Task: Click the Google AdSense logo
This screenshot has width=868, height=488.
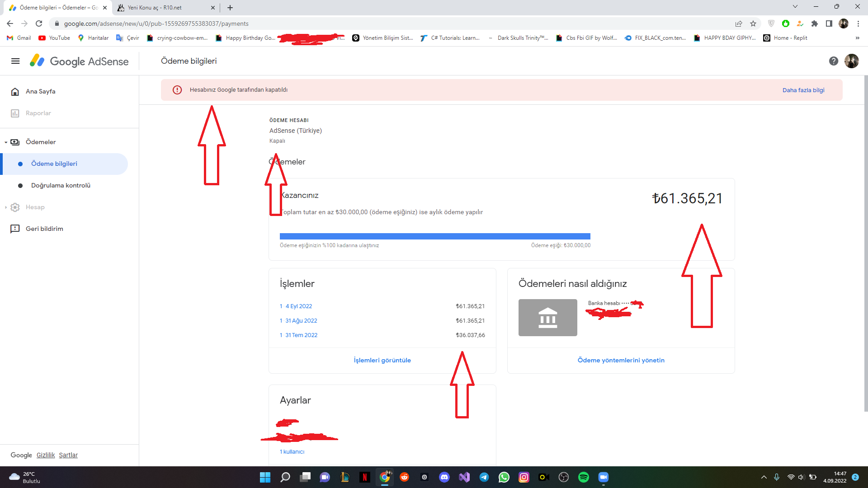Action: coord(79,61)
